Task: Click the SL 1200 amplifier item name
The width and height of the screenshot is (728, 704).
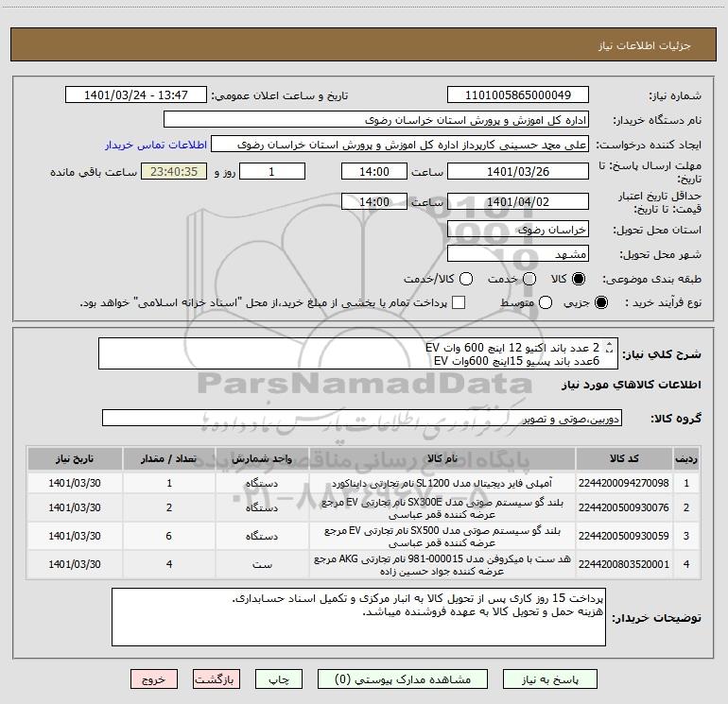Action: click(442, 483)
